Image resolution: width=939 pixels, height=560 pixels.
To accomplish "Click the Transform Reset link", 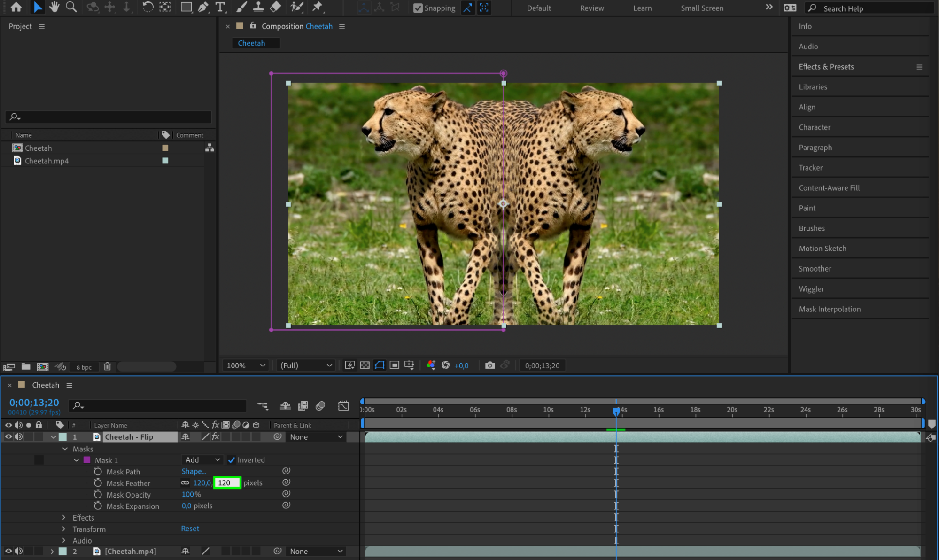I will tap(190, 529).
